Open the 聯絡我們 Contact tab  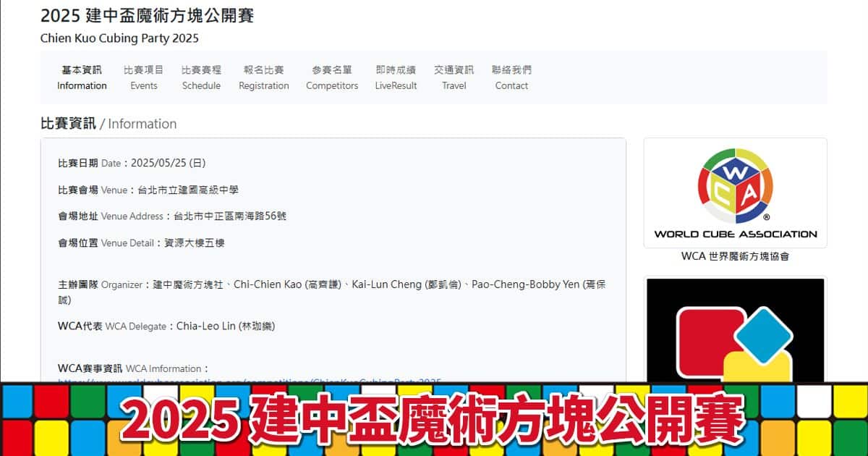(511, 77)
